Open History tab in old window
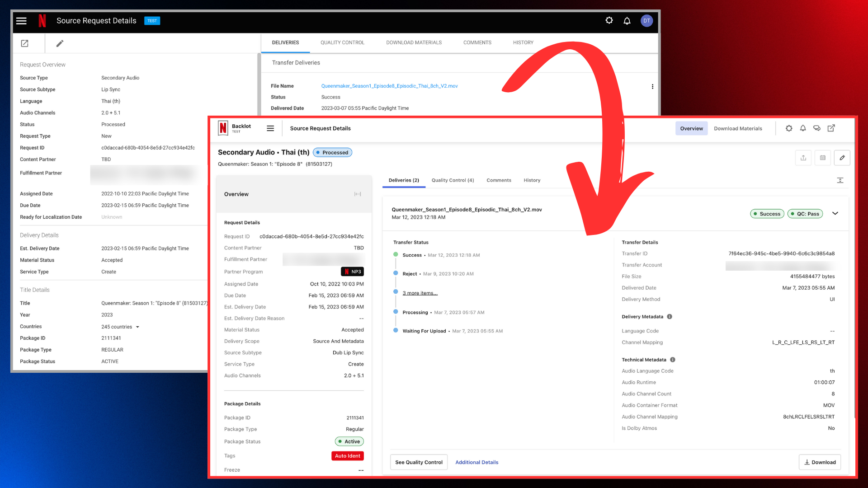The image size is (868, 488). 523,42
